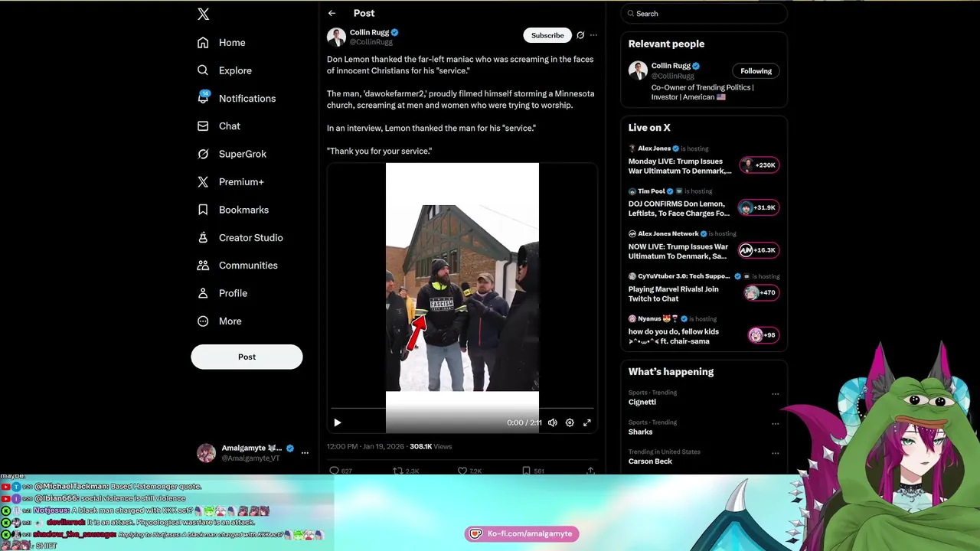Open Alex Jones Monday LIVE broadcast
The image size is (980, 551).
coord(680,166)
